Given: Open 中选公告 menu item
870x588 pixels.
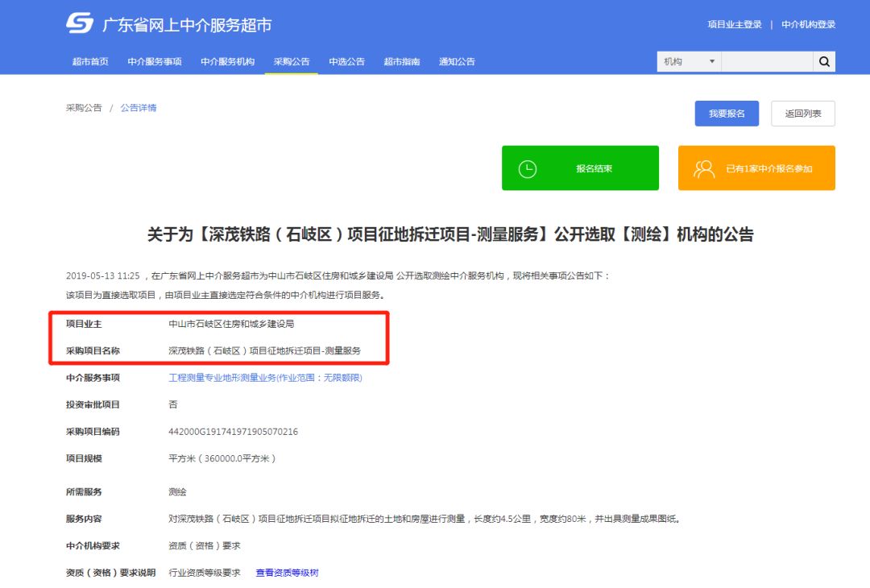Looking at the screenshot, I should 346,61.
